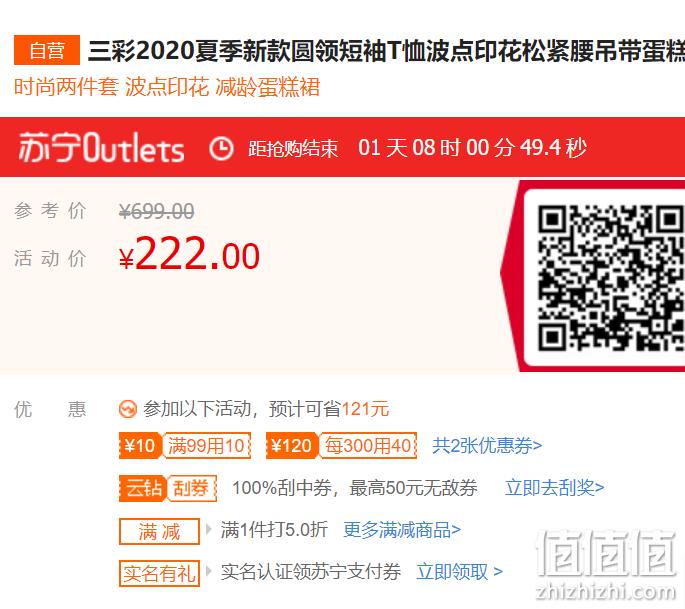Claim the ¥120 每300用40 coupon
Image resolution: width=685 pixels, height=609 pixels.
coord(341,446)
